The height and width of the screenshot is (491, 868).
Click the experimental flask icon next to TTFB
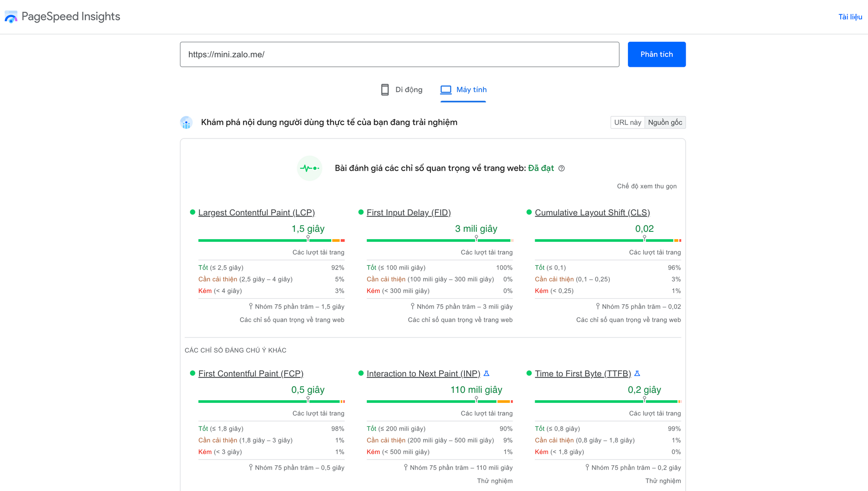[x=637, y=373]
